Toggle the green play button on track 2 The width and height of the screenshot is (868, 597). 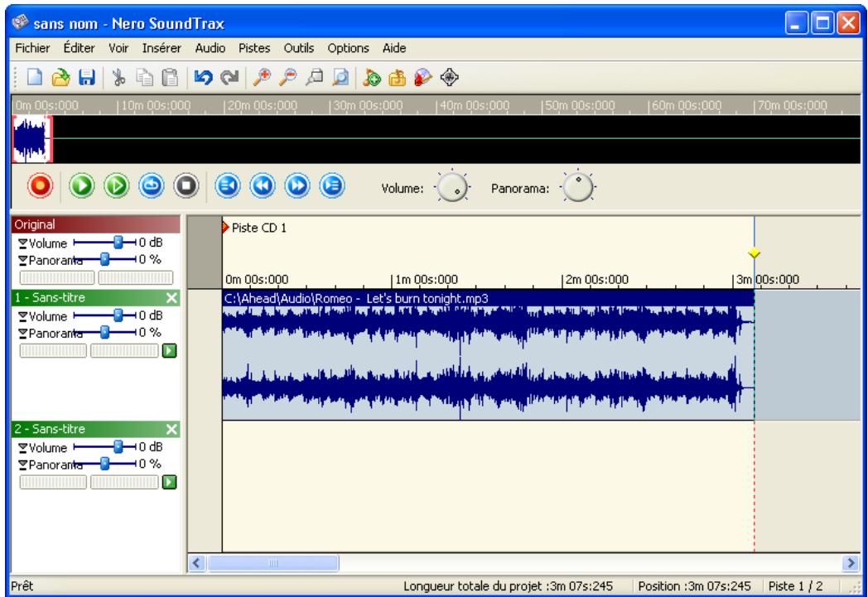[x=170, y=483]
